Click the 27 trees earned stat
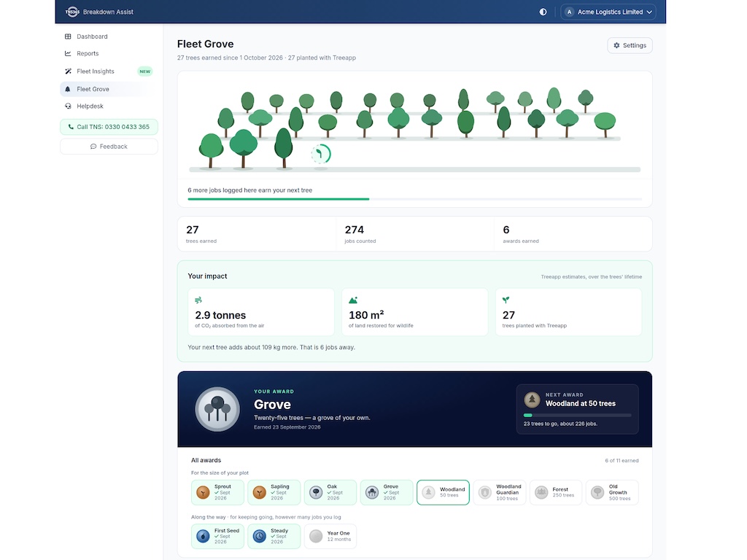 point(257,234)
